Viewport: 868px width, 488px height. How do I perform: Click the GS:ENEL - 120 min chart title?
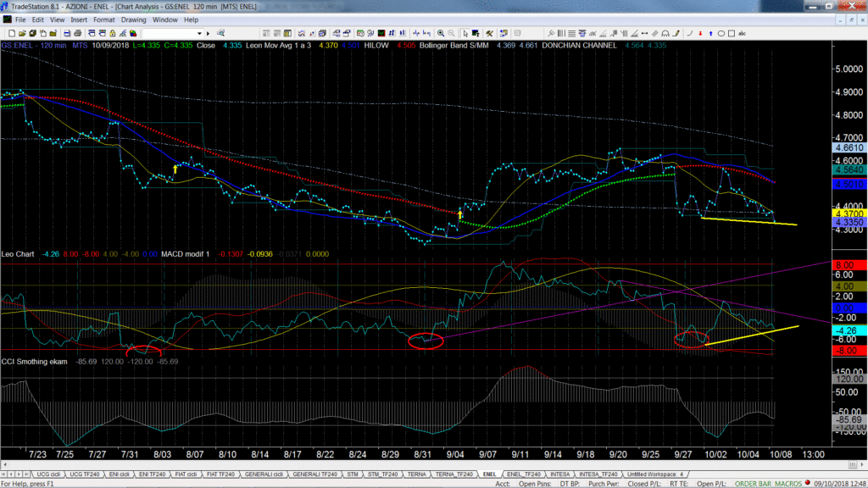coord(34,46)
